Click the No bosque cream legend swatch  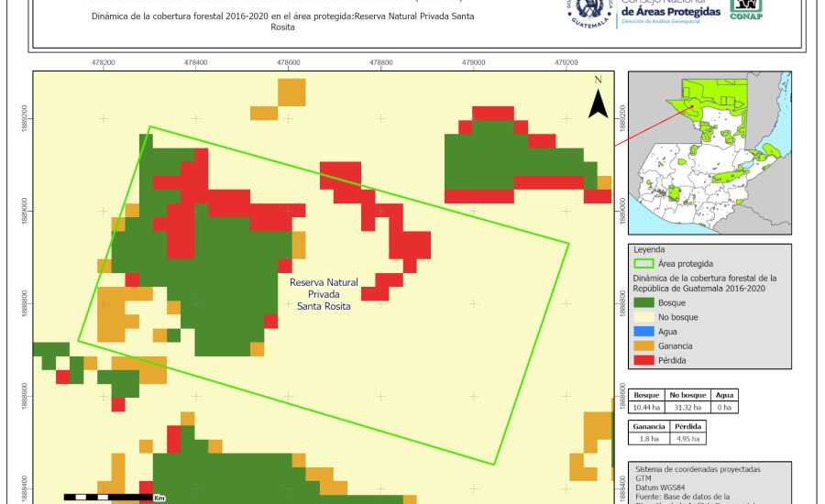(x=645, y=316)
